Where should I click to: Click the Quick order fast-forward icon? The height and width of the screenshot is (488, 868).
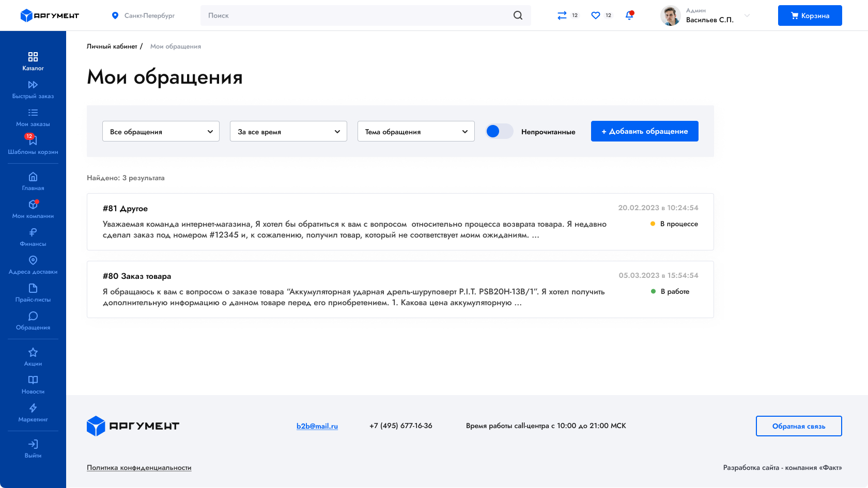[x=33, y=85]
